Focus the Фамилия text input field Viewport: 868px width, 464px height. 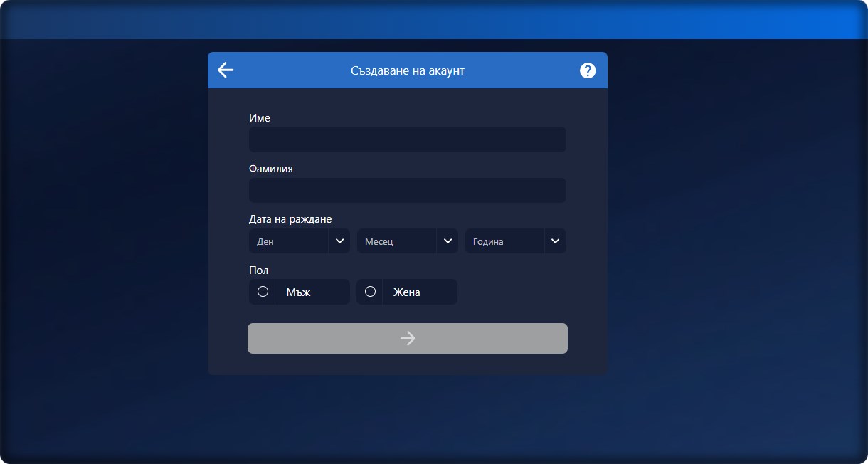(x=407, y=191)
